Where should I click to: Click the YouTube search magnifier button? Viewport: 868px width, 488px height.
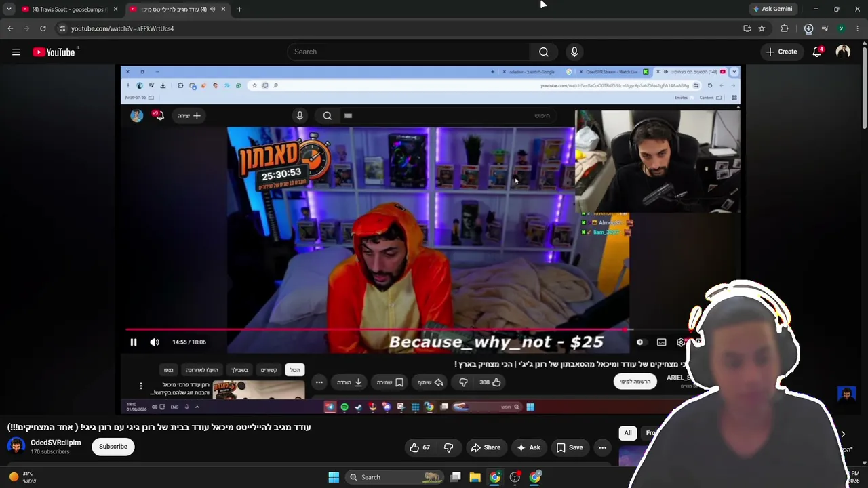tap(544, 52)
